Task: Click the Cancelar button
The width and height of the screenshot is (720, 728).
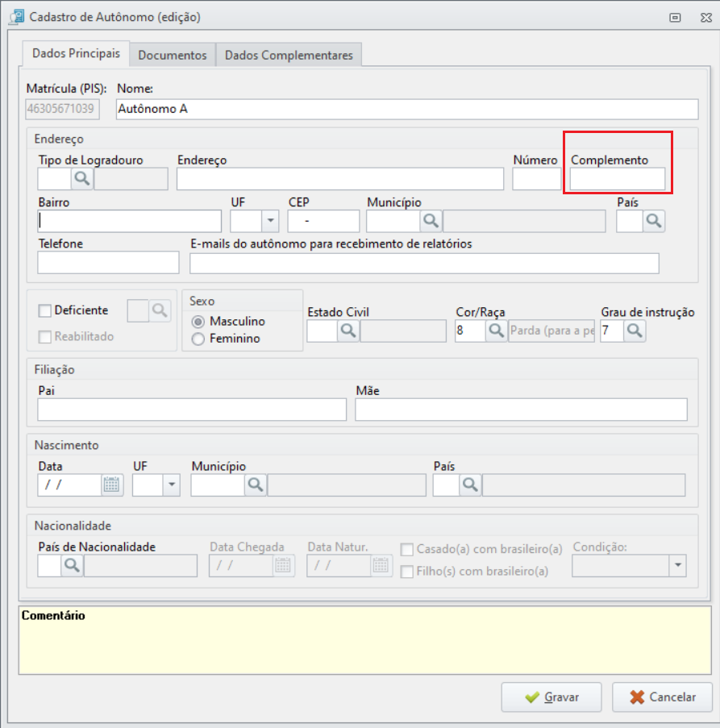Action: (x=662, y=697)
